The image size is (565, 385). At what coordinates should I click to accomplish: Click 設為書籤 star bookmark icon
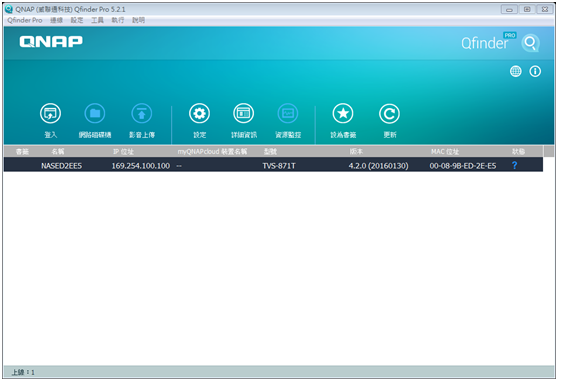point(343,114)
